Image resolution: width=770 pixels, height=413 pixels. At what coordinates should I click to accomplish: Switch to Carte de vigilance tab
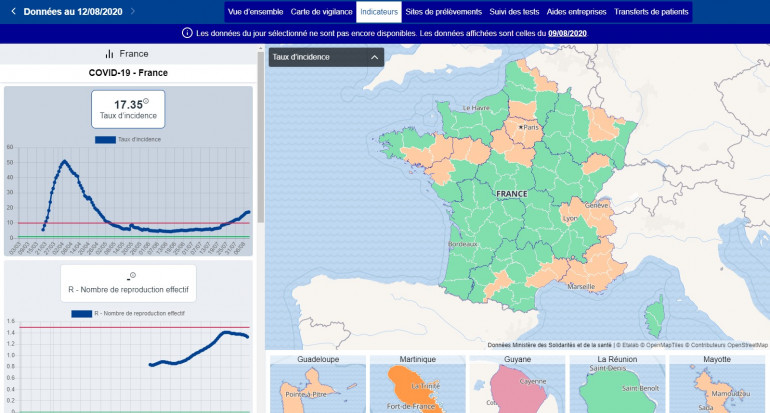pyautogui.click(x=321, y=11)
